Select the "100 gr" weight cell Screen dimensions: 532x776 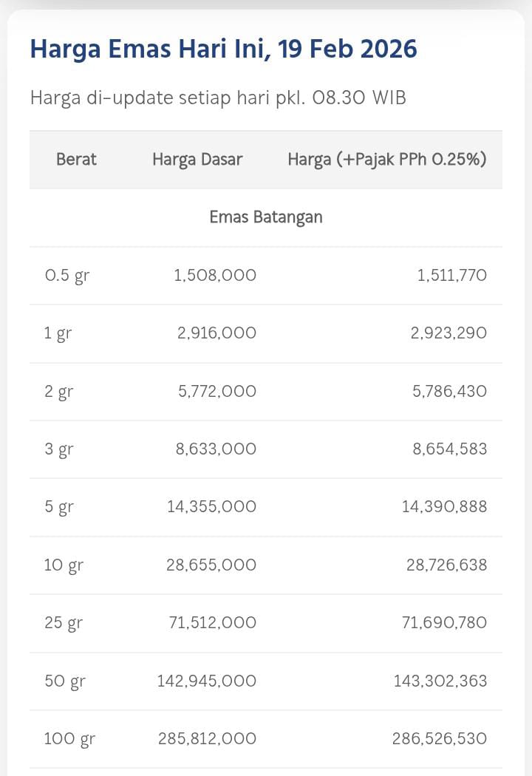(69, 738)
